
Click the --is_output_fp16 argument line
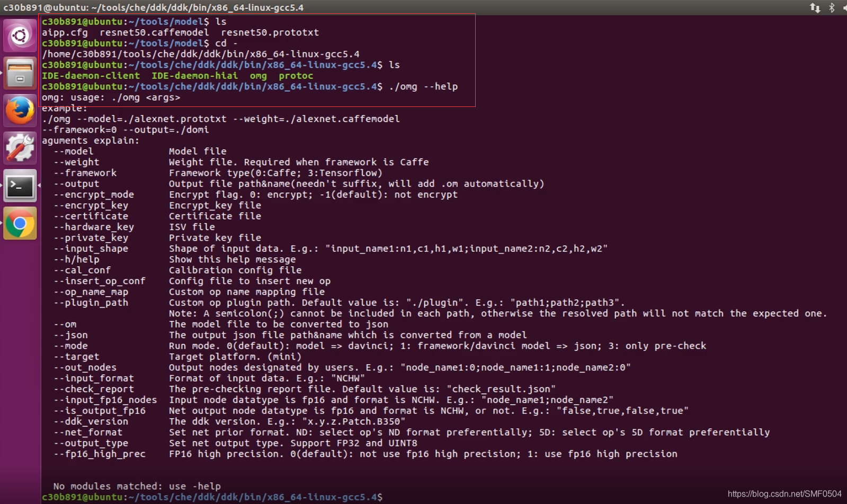(x=371, y=411)
